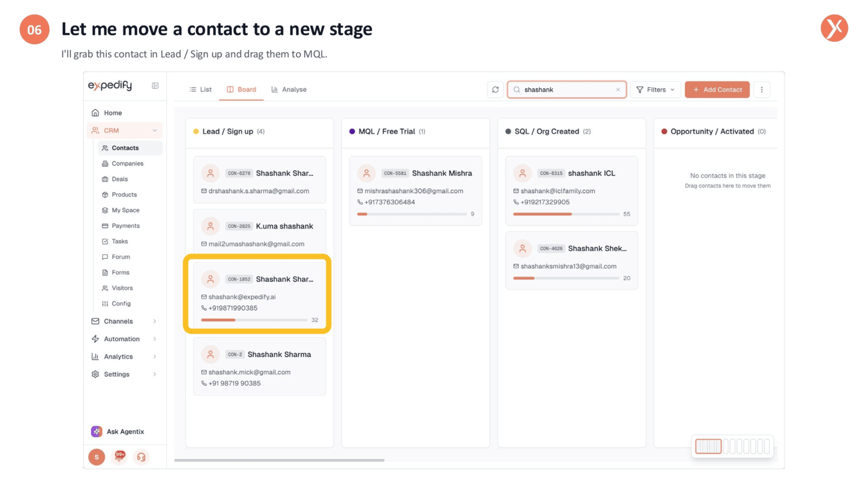Collapse the sidebar panel icon
Image resolution: width=868 pixels, height=488 pixels.
click(155, 86)
